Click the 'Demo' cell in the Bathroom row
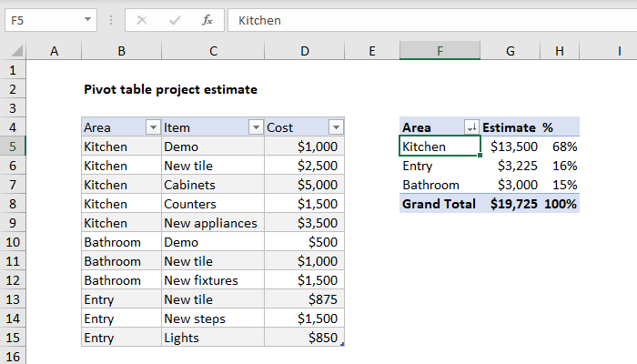637x364 pixels. (x=213, y=242)
